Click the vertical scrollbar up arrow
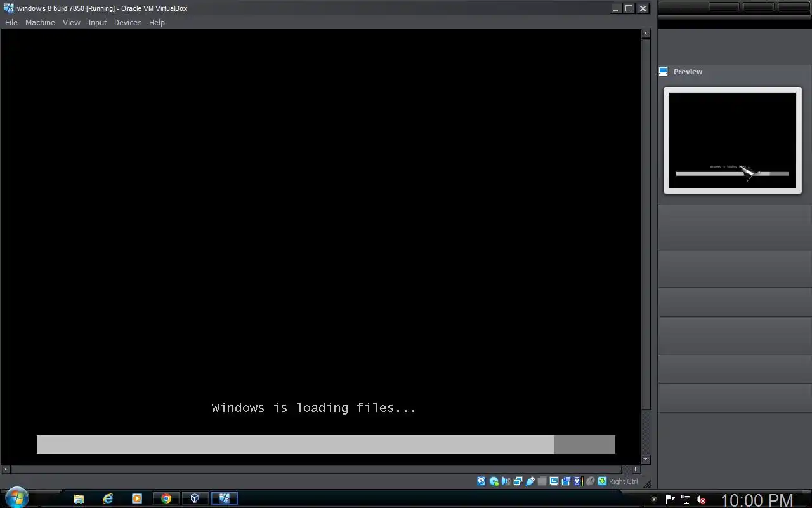The width and height of the screenshot is (812, 508). [x=646, y=34]
